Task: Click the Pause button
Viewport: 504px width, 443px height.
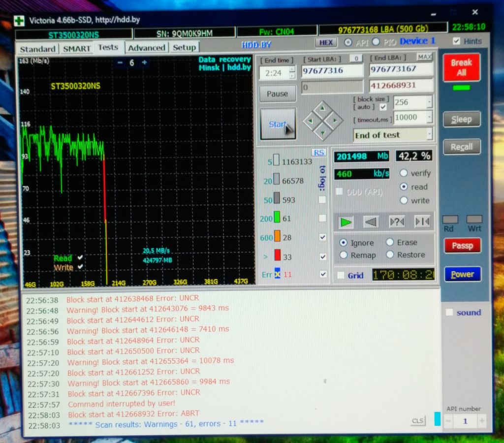Action: coord(277,94)
